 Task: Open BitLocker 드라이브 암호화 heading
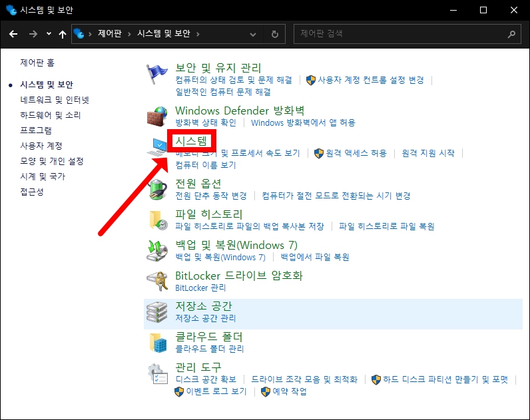pos(238,276)
